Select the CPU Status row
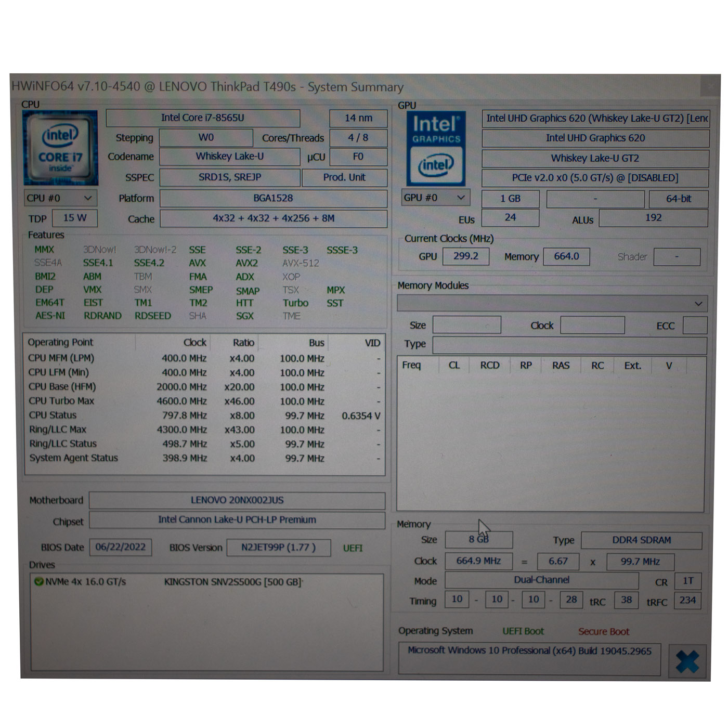Viewport: 728px width, 728px height. point(204,415)
